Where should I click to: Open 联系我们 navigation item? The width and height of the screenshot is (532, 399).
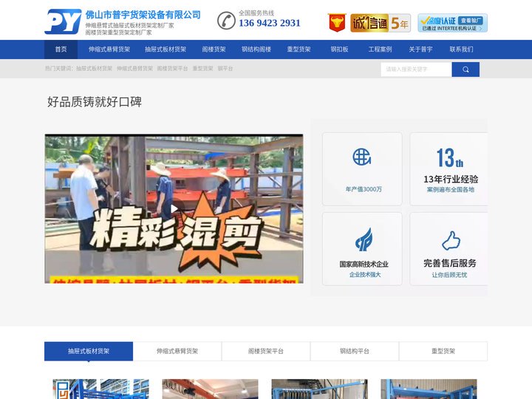coord(461,50)
